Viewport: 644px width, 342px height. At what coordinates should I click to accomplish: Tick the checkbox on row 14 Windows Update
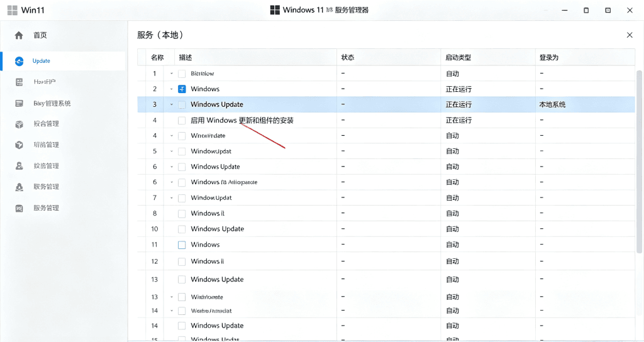click(x=182, y=326)
